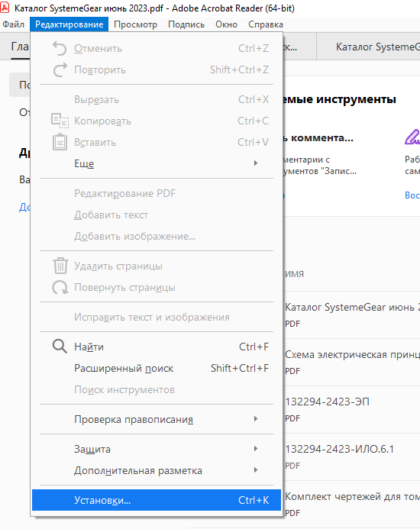Click the Copy pages icon
The width and height of the screenshot is (420, 529).
[x=60, y=121]
